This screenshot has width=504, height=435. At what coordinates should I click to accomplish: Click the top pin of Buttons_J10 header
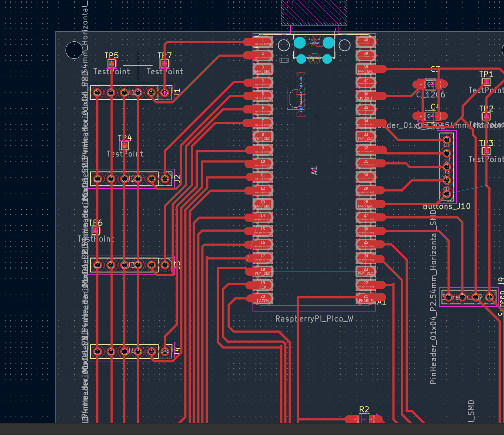tap(447, 140)
